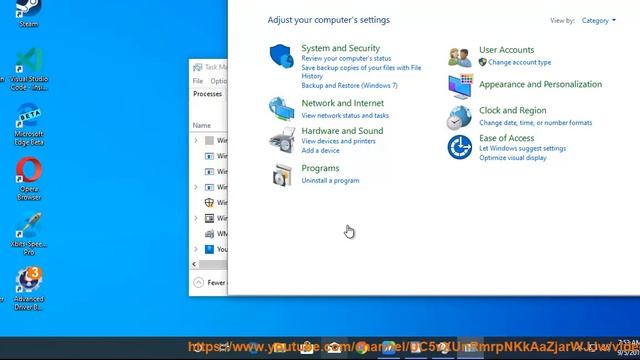The height and width of the screenshot is (360, 640).
Task: Open System and Security heading link
Action: point(340,48)
